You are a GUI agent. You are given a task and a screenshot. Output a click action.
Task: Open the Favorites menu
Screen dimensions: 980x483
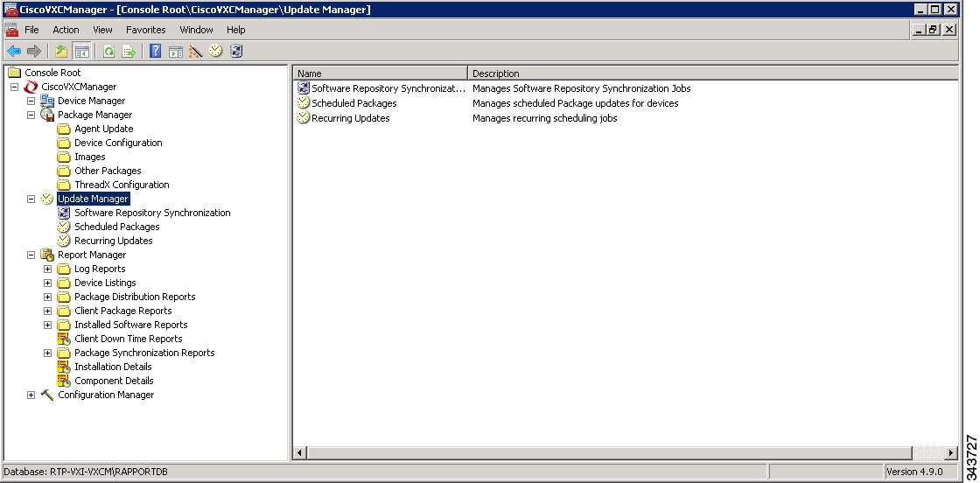point(145,30)
